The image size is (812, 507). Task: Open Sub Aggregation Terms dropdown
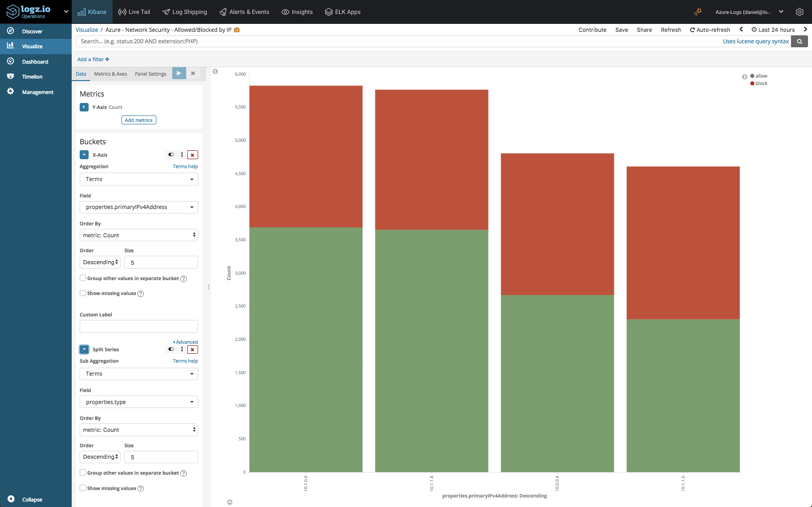tap(139, 374)
